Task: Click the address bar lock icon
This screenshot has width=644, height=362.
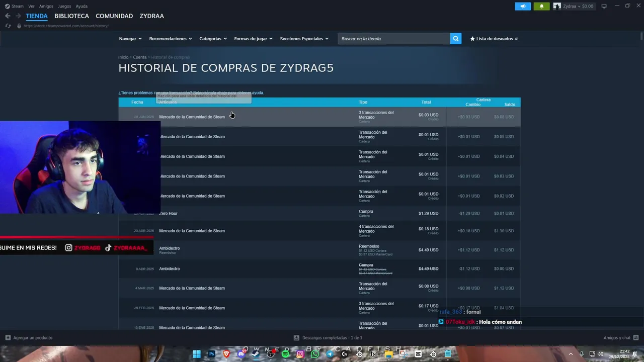Action: pos(19,26)
